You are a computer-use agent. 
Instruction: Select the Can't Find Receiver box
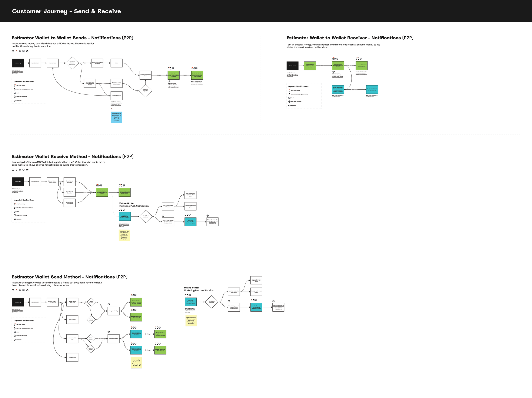pyautogui.click(x=116, y=96)
